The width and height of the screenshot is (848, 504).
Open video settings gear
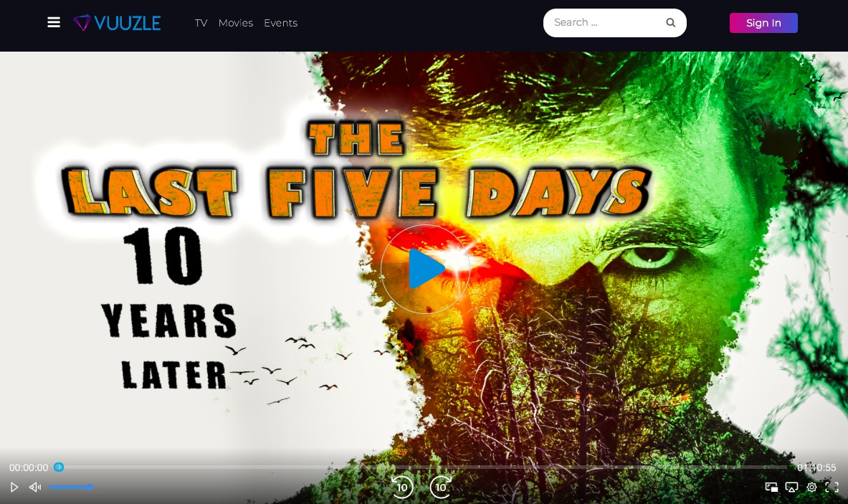(x=811, y=488)
